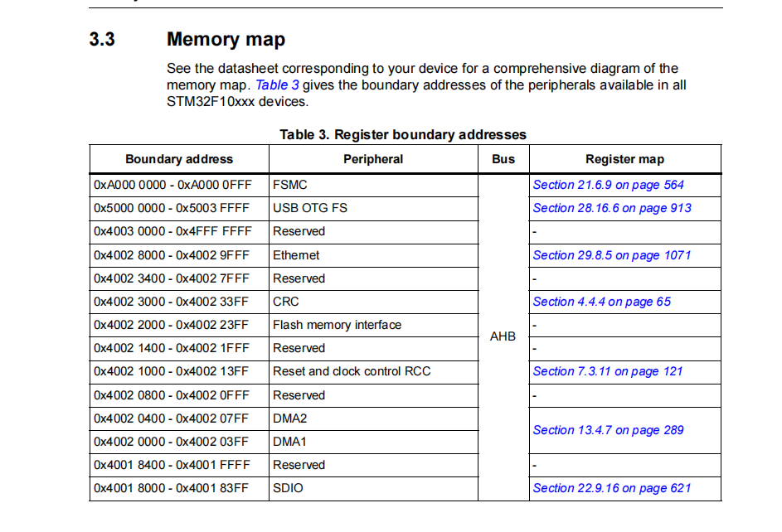Click Section 4.4.4 on page 65

[601, 302]
